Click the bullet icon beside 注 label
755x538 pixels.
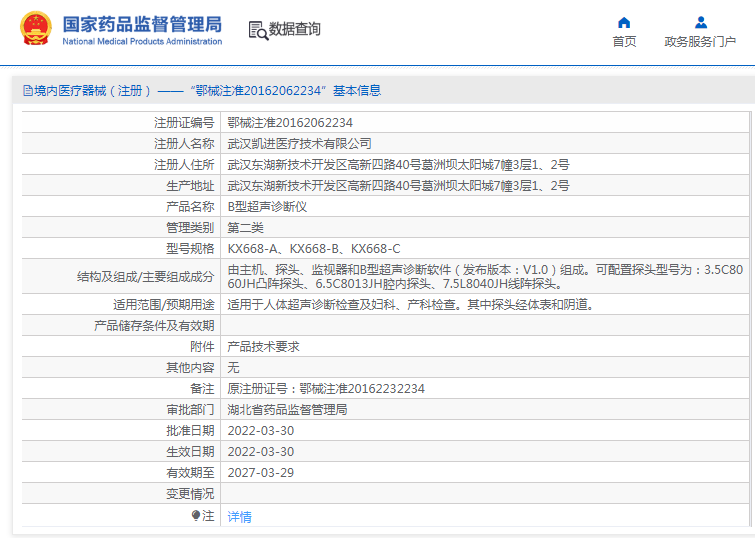click(x=196, y=516)
